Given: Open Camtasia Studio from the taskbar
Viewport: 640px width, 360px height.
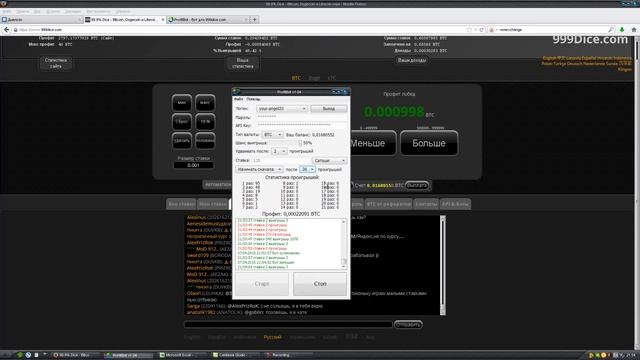Looking at the screenshot, I should (236, 355).
